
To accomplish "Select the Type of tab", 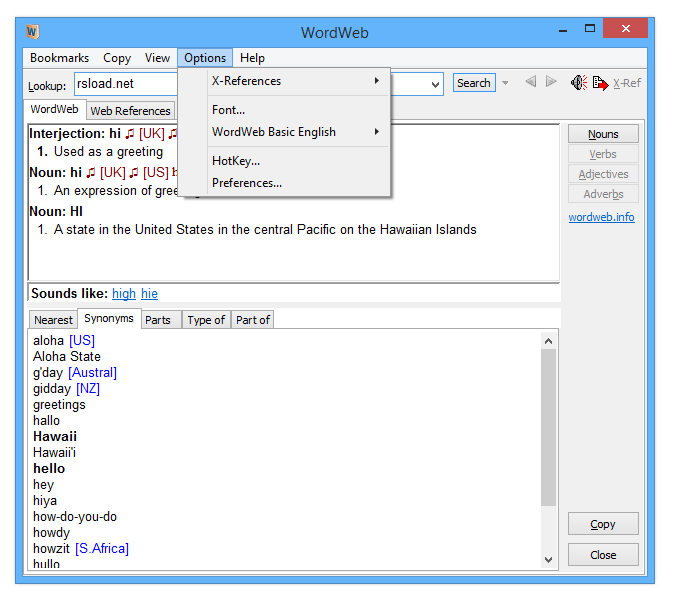I will [206, 320].
